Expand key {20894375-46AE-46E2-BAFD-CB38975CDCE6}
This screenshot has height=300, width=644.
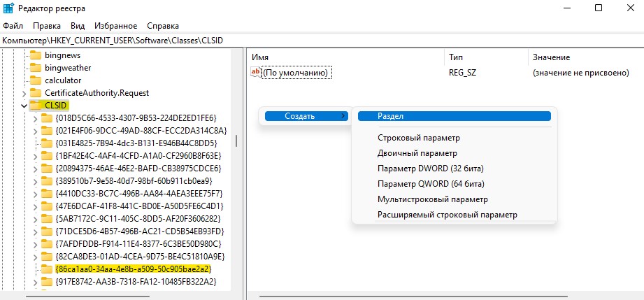[x=35, y=169]
